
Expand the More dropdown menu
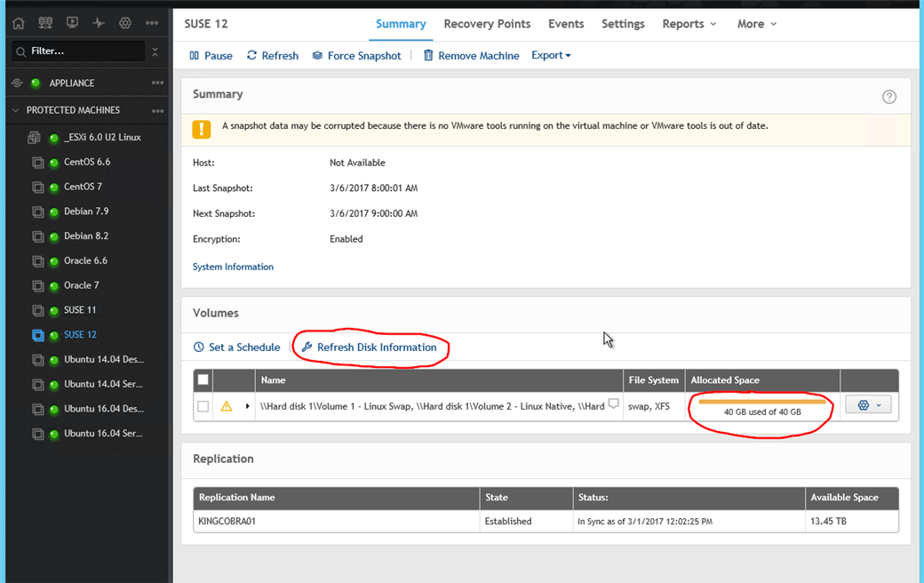[x=757, y=24]
